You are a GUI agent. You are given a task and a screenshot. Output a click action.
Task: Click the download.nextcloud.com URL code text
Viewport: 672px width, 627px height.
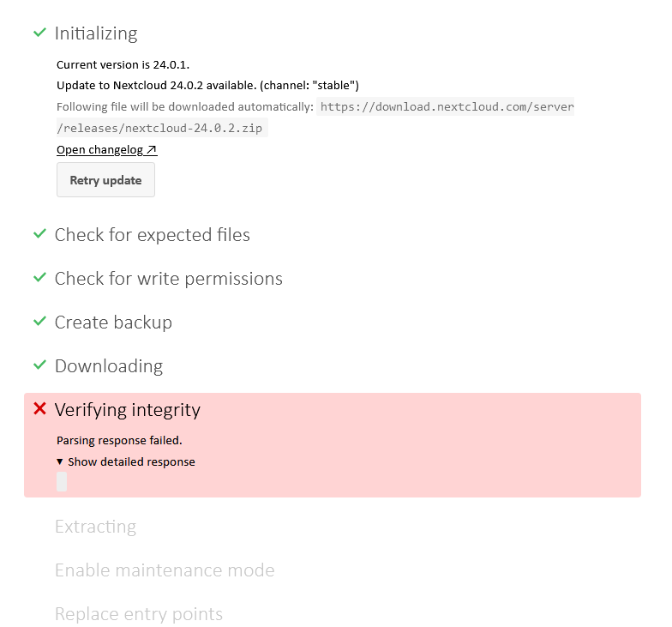pos(446,106)
